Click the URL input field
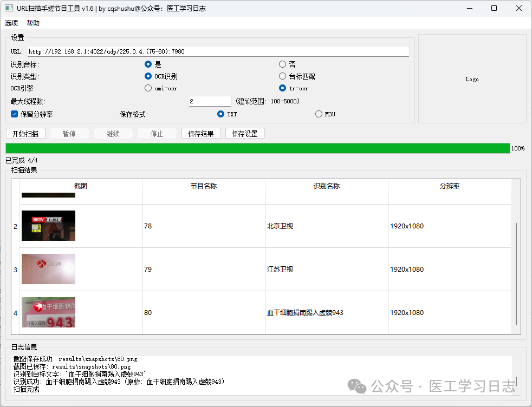Viewport: 532px width, 407px height. point(218,51)
